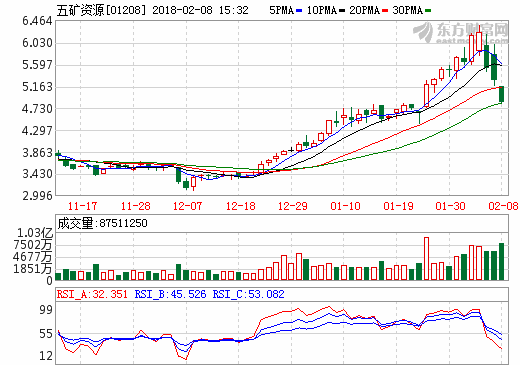Click the 10PMA legend label

click(322, 10)
